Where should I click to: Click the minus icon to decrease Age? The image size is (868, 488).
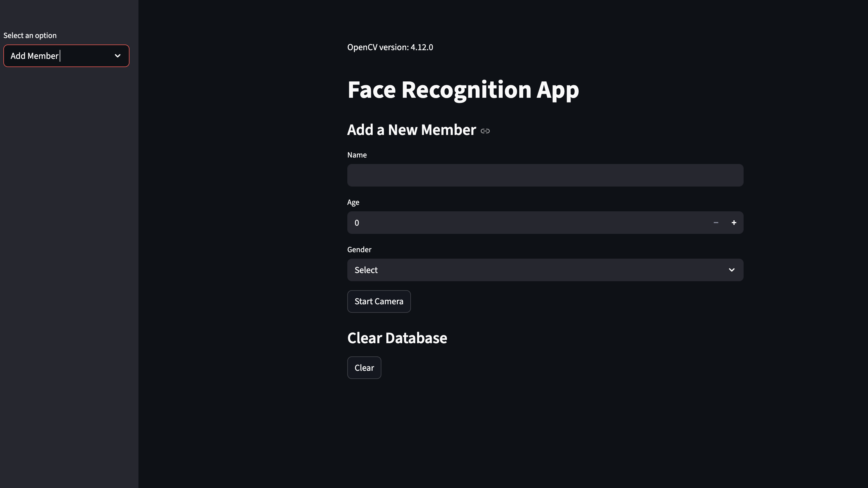point(716,223)
